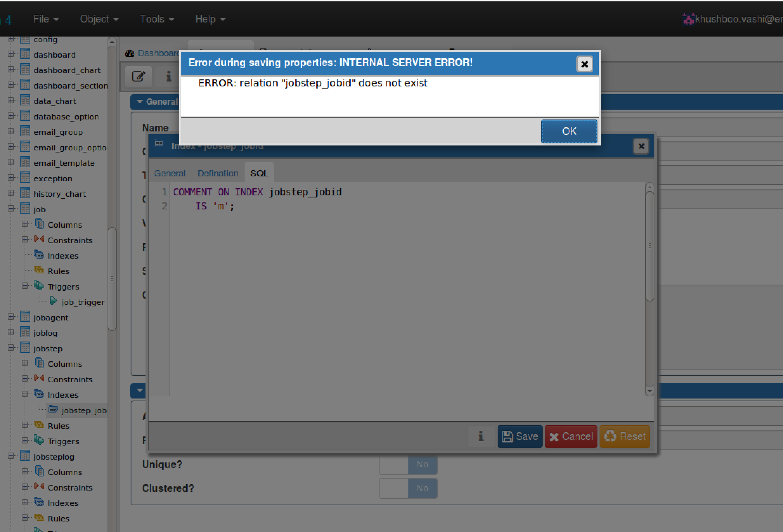Click the Constraints icon under job table
Viewport: 783px width, 532px height.
click(39, 239)
